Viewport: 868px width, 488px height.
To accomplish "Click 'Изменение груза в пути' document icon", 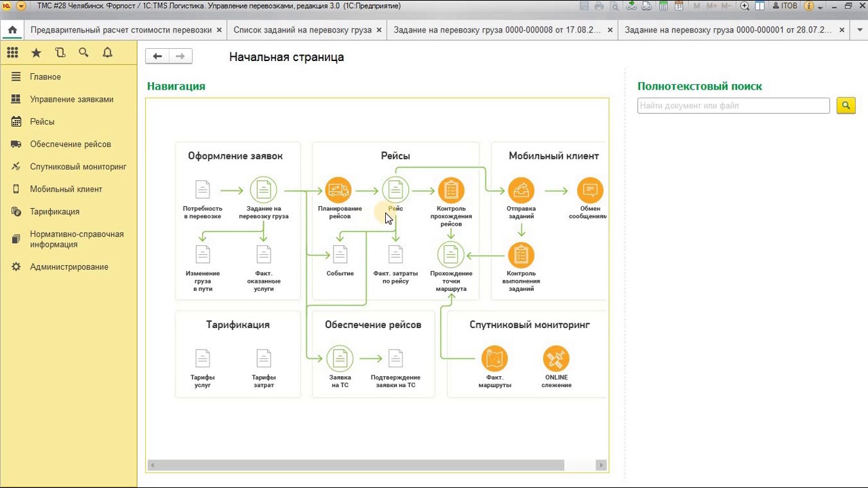I will (x=203, y=254).
